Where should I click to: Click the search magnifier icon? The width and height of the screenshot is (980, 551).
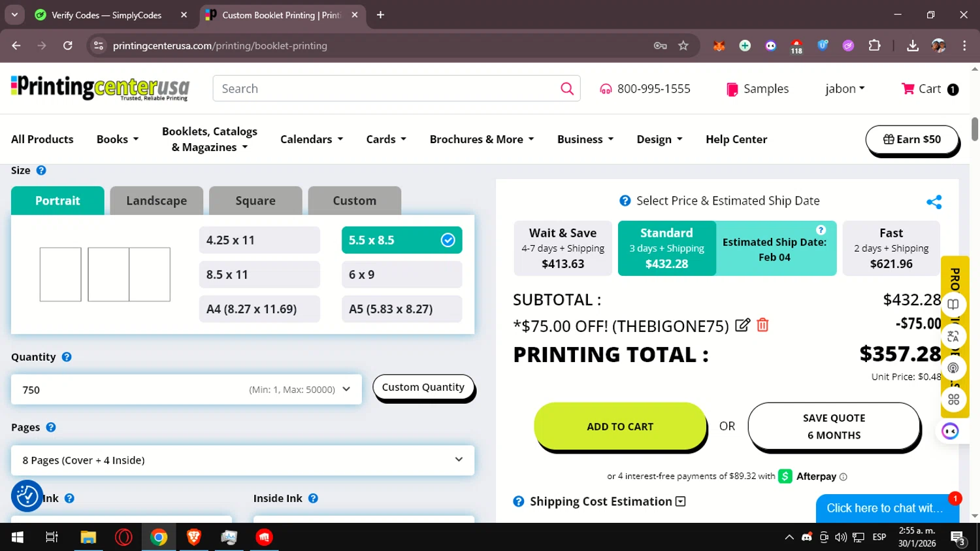click(x=567, y=88)
